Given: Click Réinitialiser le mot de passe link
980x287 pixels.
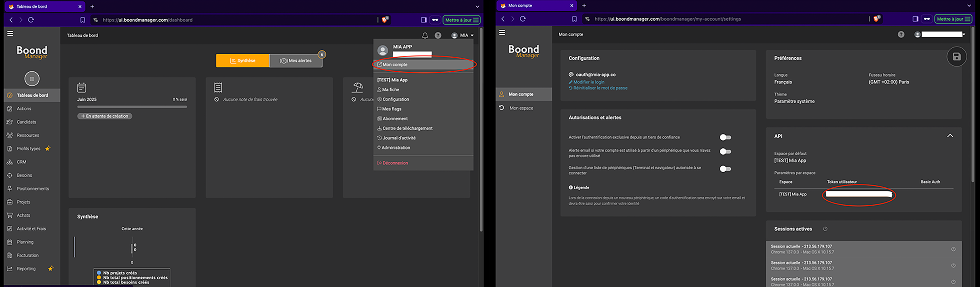Looking at the screenshot, I should (598, 88).
